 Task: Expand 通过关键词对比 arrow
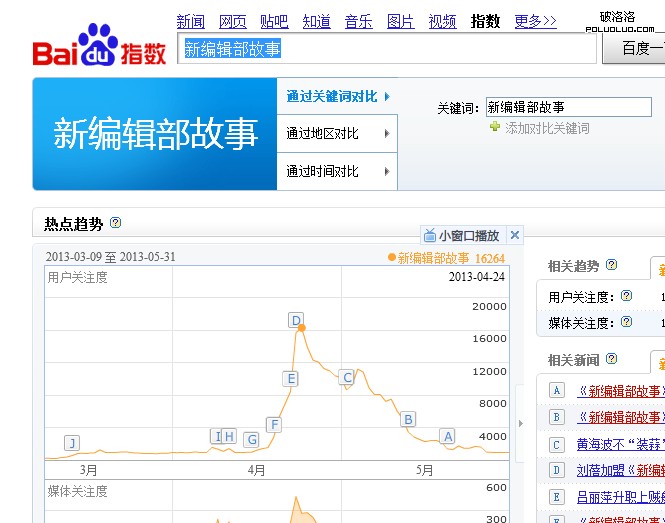tap(387, 96)
